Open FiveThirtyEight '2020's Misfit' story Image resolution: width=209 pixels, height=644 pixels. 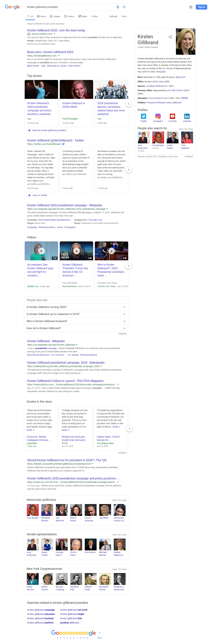pyautogui.click(x=74, y=105)
